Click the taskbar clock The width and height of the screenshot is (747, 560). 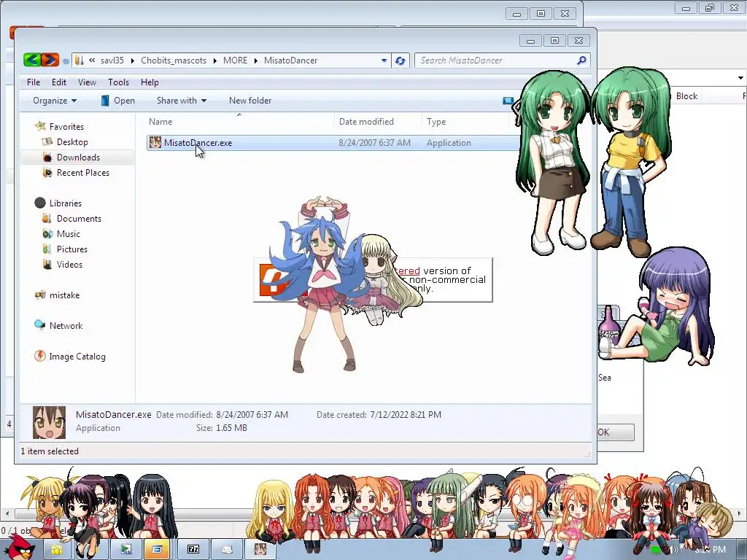[711, 550]
